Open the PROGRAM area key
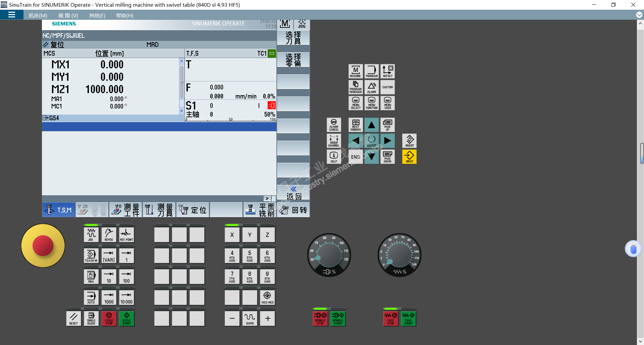This screenshot has height=345, width=644. tap(372, 71)
